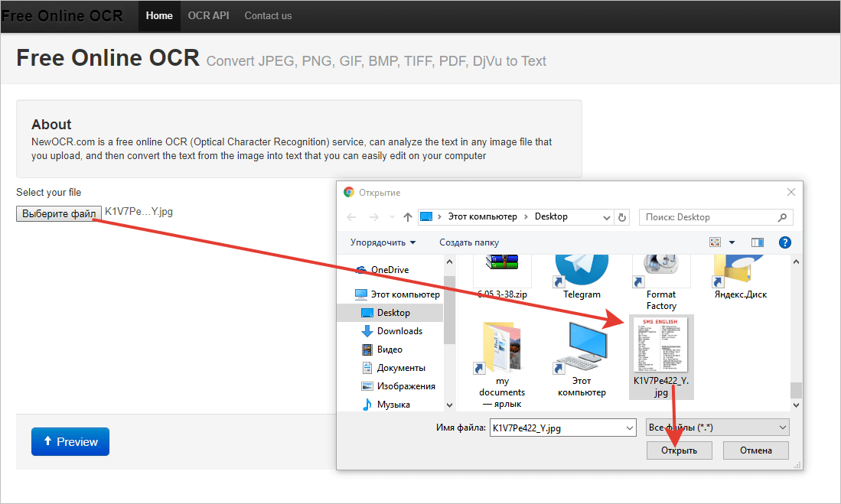841x504 pixels.
Task: Expand the file type filter dropdown
Action: (782, 428)
